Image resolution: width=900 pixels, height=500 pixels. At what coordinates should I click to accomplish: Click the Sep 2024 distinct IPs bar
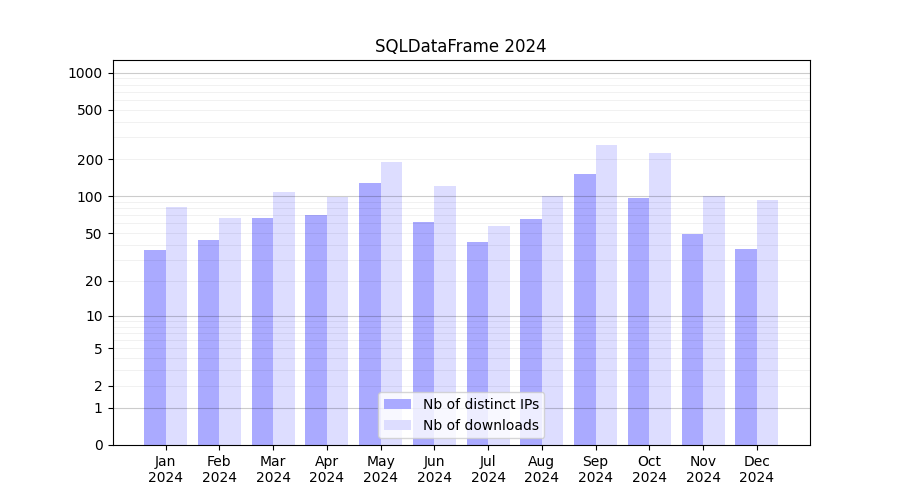pos(585,309)
